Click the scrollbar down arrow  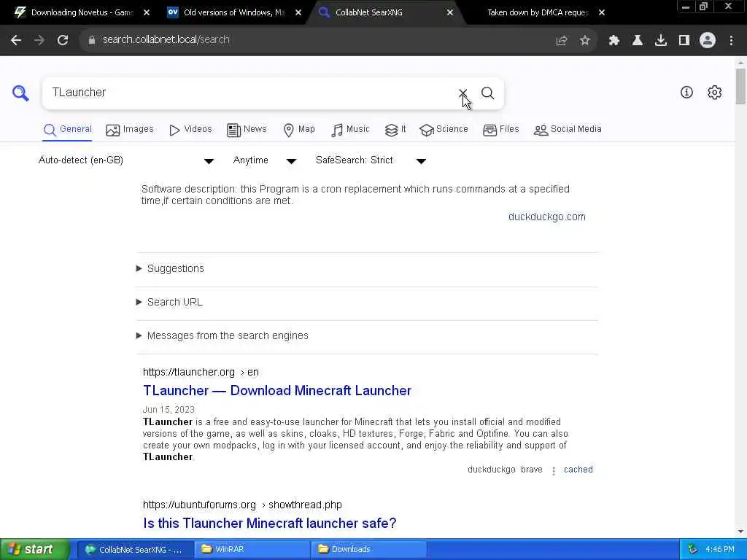click(x=740, y=532)
